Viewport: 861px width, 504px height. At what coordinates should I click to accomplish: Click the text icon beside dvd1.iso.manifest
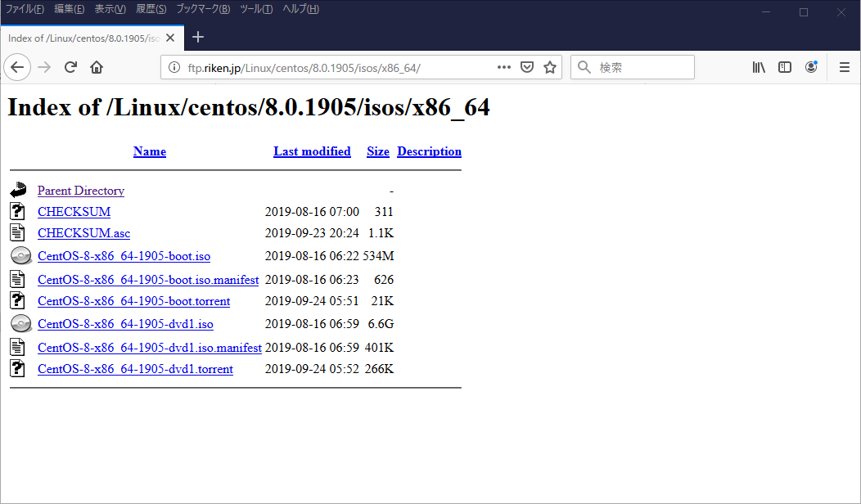(x=17, y=348)
